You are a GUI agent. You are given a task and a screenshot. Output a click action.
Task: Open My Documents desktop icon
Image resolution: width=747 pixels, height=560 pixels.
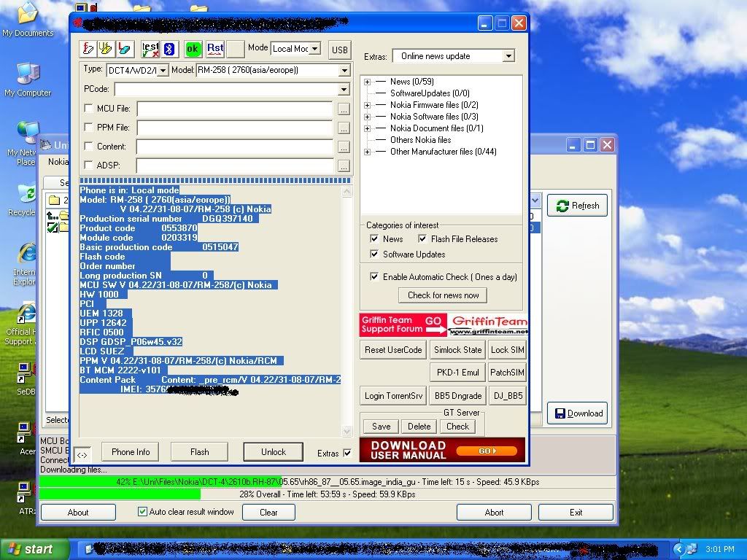click(x=28, y=19)
